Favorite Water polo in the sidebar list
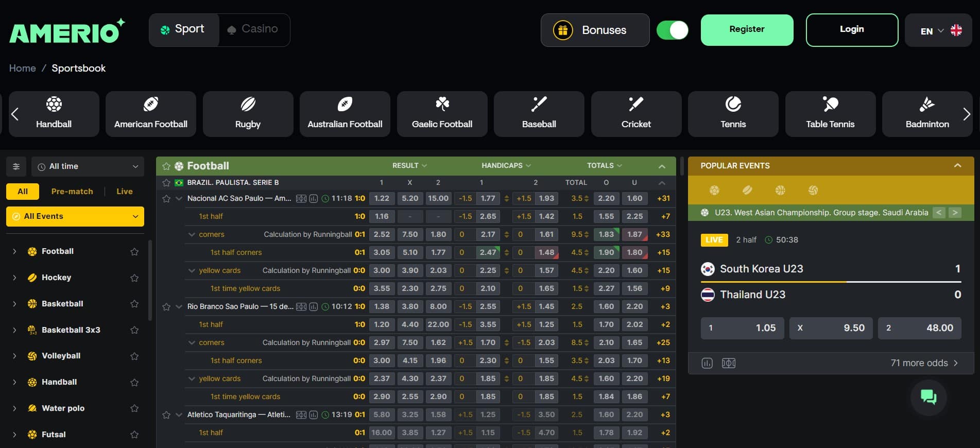This screenshot has height=448, width=980. [134, 408]
